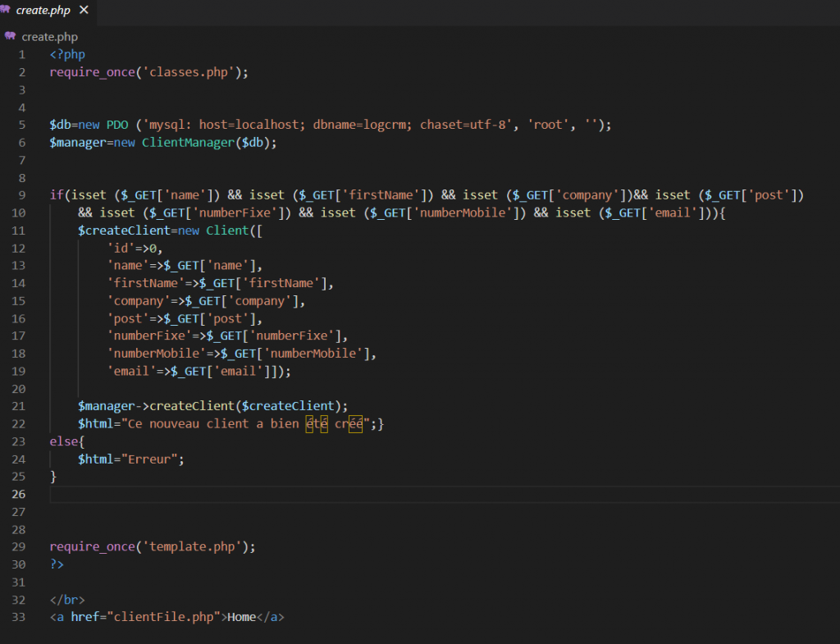Click line number 9 in the gutter
This screenshot has width=840, height=644.
tap(22, 195)
